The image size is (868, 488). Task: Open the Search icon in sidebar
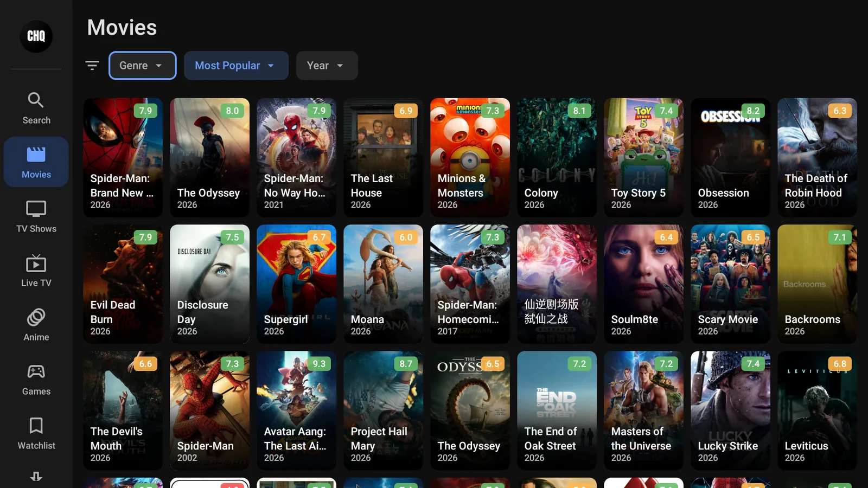(36, 100)
